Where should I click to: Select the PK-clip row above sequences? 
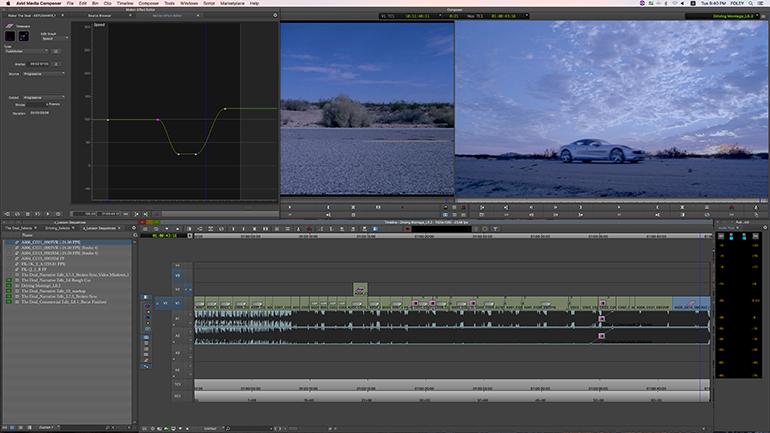click(34, 270)
